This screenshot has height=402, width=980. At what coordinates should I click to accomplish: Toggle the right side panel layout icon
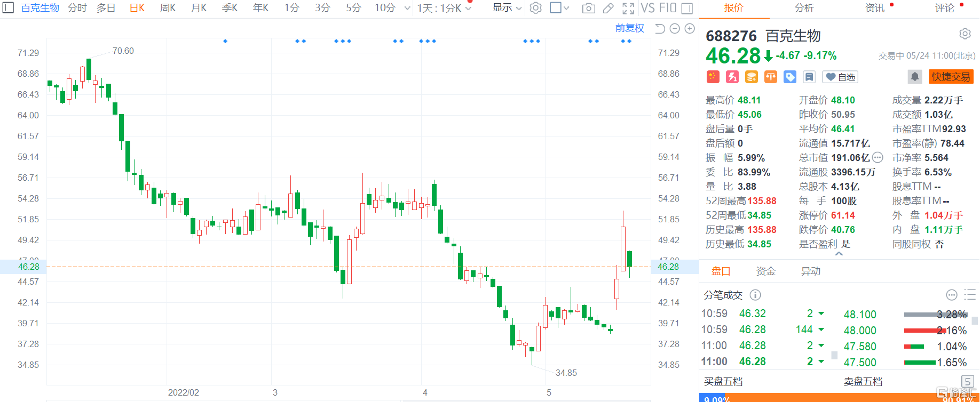pos(687,8)
